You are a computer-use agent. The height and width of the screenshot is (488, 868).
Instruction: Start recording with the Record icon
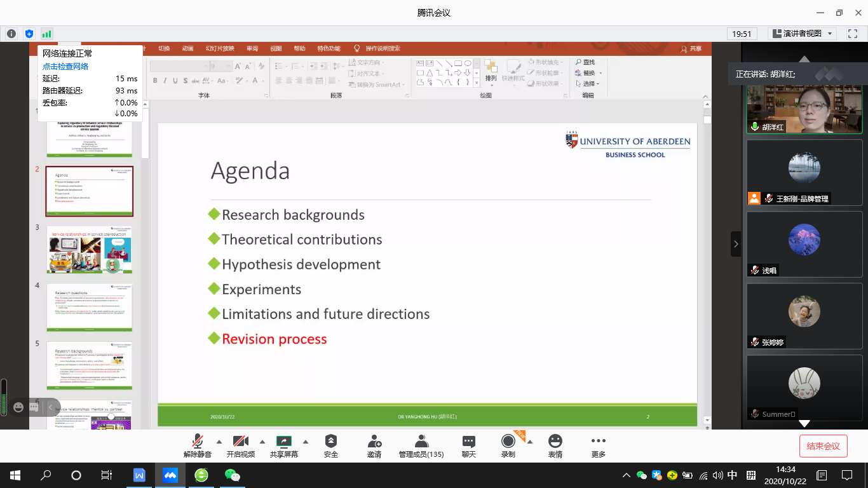[508, 442]
